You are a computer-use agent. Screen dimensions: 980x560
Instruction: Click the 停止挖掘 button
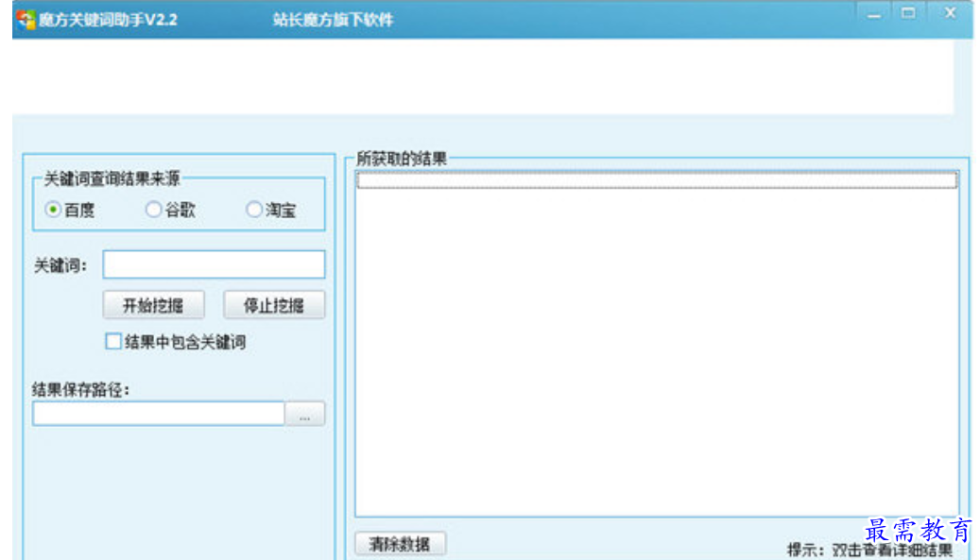274,305
